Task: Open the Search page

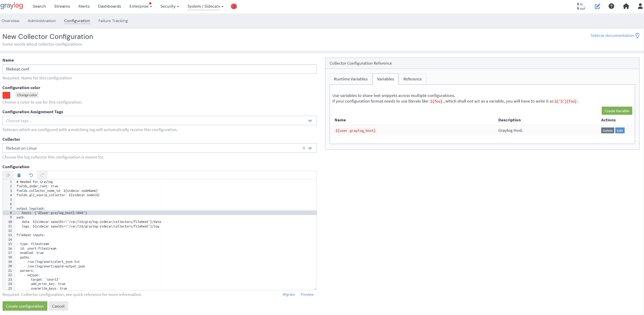Action: tap(39, 6)
